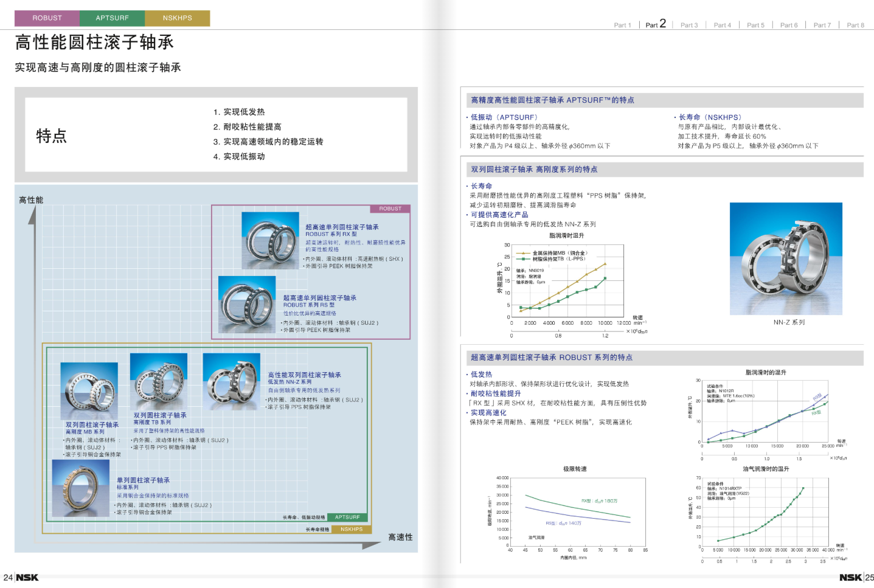Click the 高速性 axis label
The width and height of the screenshot is (874, 588).
pos(400,537)
